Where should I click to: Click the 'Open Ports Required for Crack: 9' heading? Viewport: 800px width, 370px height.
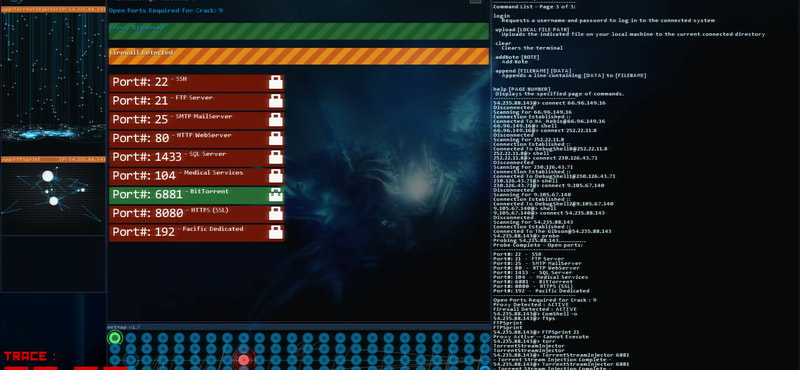[166, 10]
